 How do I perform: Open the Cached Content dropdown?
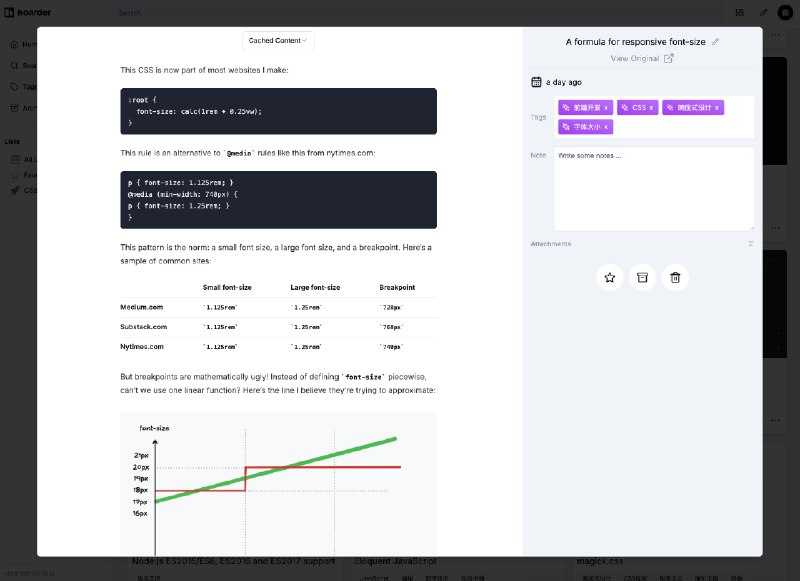click(x=278, y=40)
